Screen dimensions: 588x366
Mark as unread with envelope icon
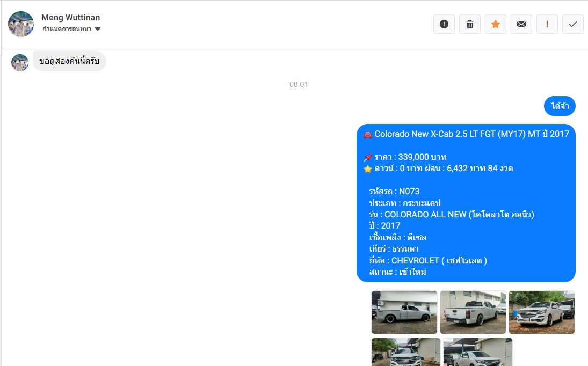(521, 24)
